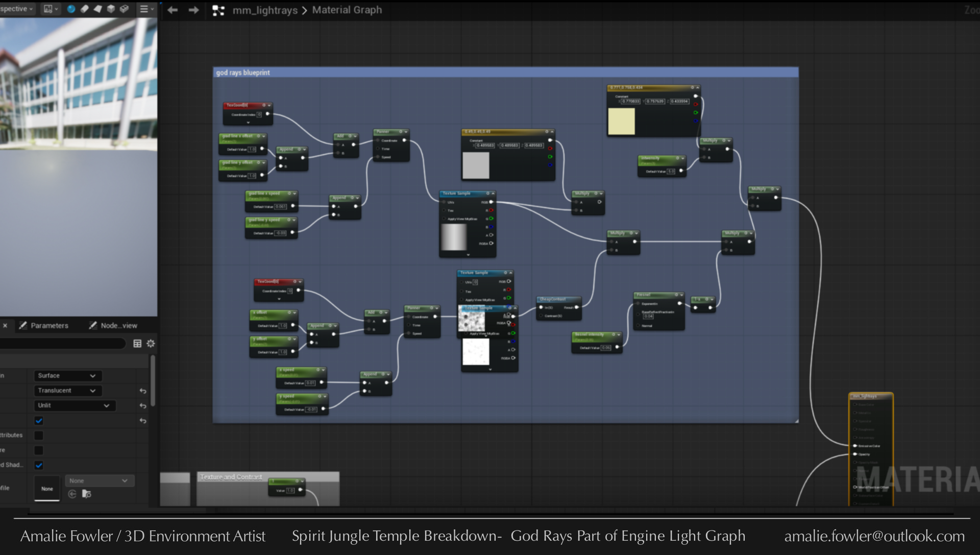
Task: Open the viewport view mode dropdown
Action: pos(51,9)
